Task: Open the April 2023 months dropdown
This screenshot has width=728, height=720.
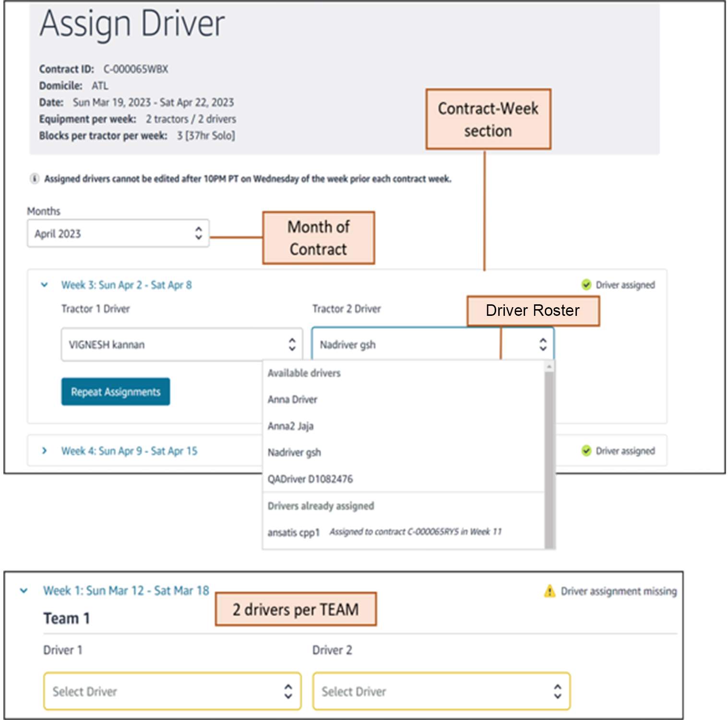Action: tap(118, 233)
